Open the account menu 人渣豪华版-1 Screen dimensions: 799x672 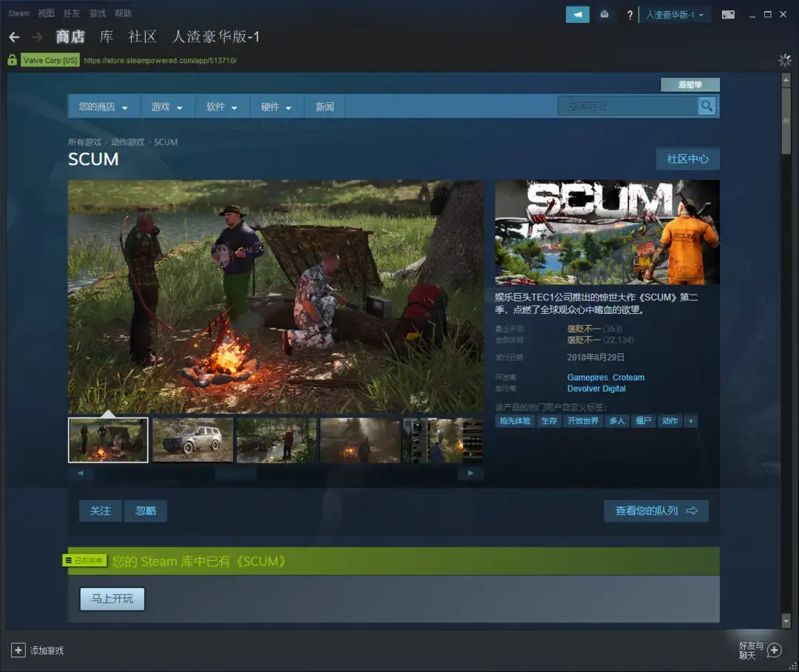[x=675, y=15]
